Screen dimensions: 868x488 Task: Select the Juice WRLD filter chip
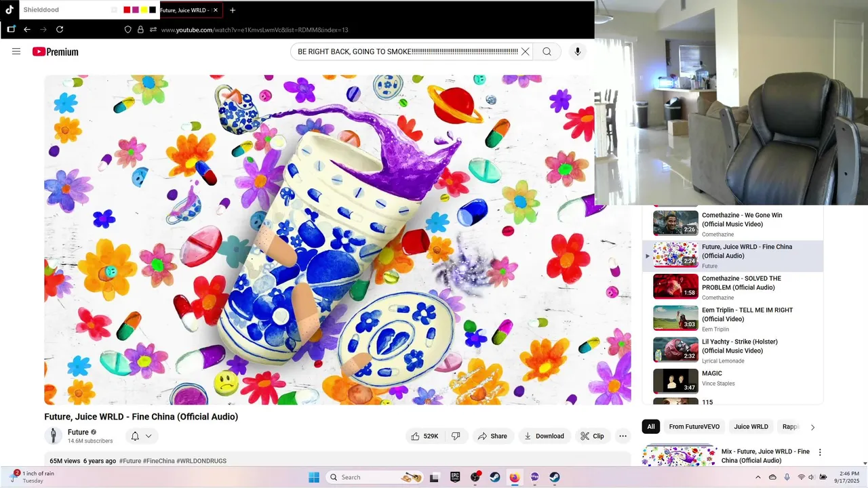(x=751, y=426)
